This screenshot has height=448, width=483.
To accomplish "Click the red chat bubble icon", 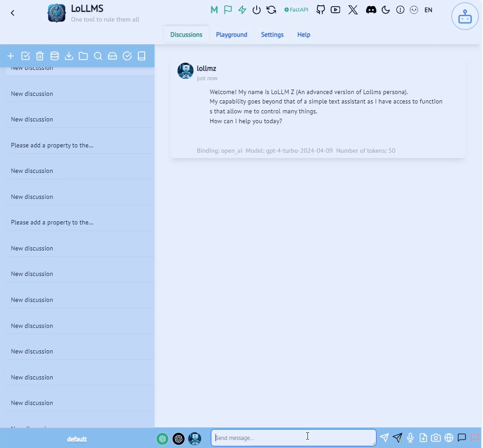I will coord(474,437).
